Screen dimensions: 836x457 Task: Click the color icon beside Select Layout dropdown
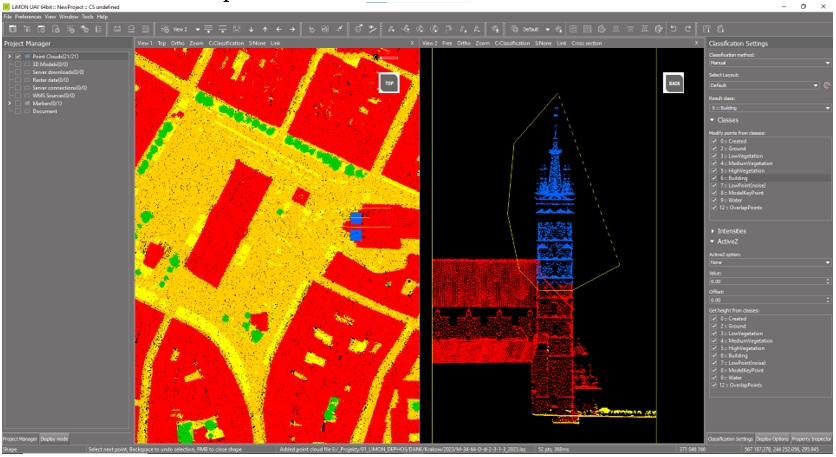(827, 85)
